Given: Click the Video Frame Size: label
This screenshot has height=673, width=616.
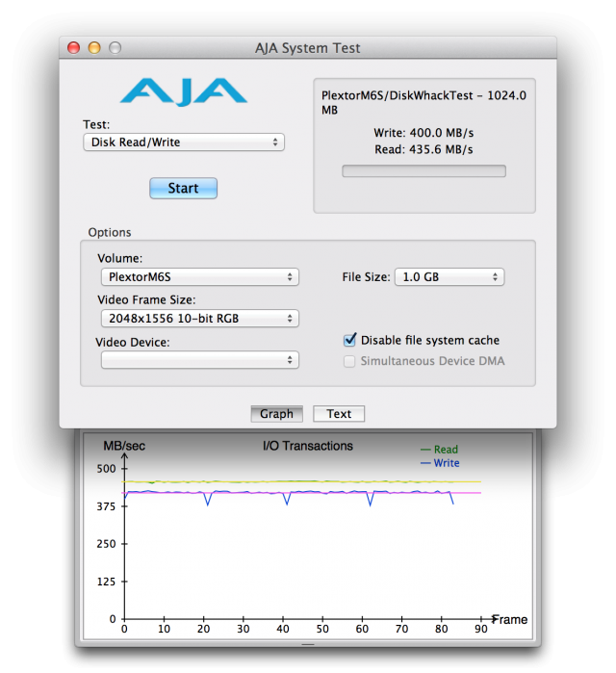Looking at the screenshot, I should [x=146, y=299].
